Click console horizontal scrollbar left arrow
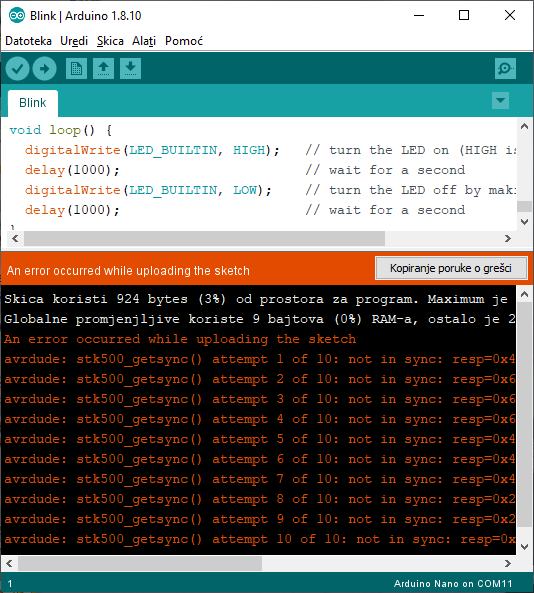Screen dimensions: 534x593 point(9,564)
